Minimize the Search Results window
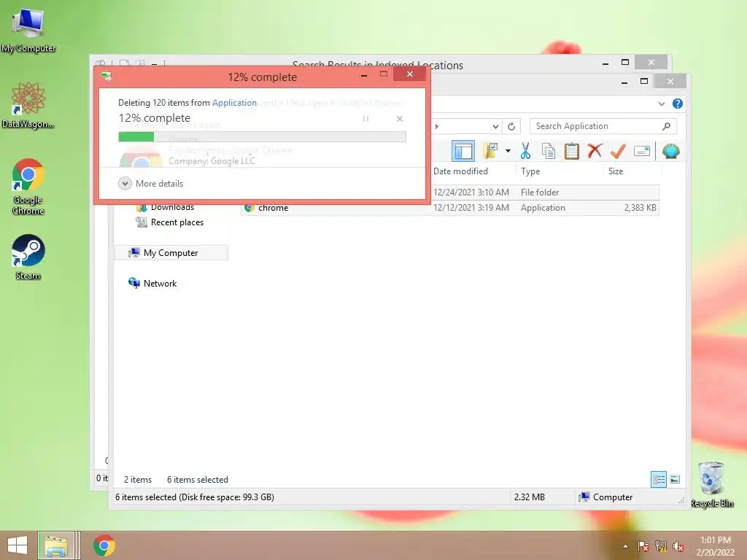The width and height of the screenshot is (747, 560). [x=605, y=63]
